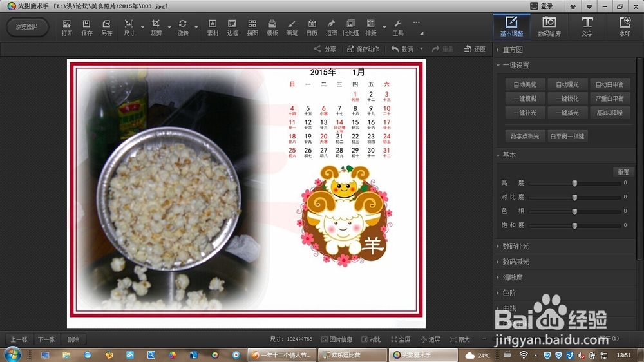Open the 素材 materials tool
This screenshot has height=362, width=644.
click(213, 28)
